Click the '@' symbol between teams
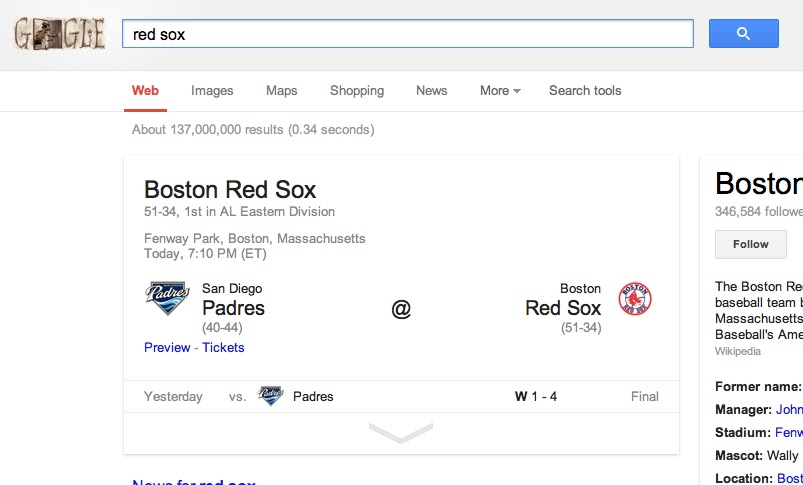Image resolution: width=803 pixels, height=485 pixels. tap(401, 309)
